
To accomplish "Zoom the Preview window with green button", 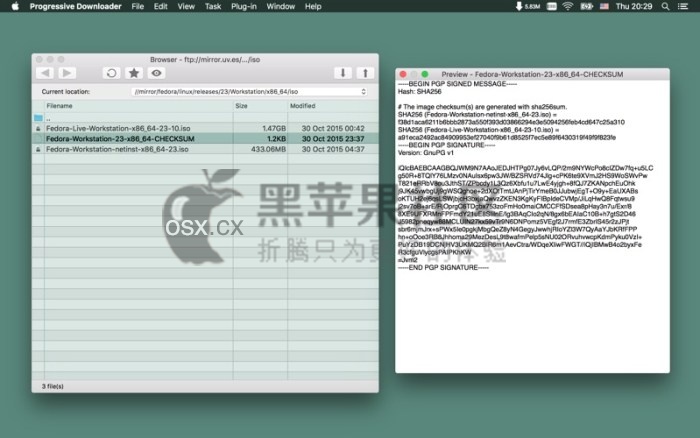I will click(425, 74).
